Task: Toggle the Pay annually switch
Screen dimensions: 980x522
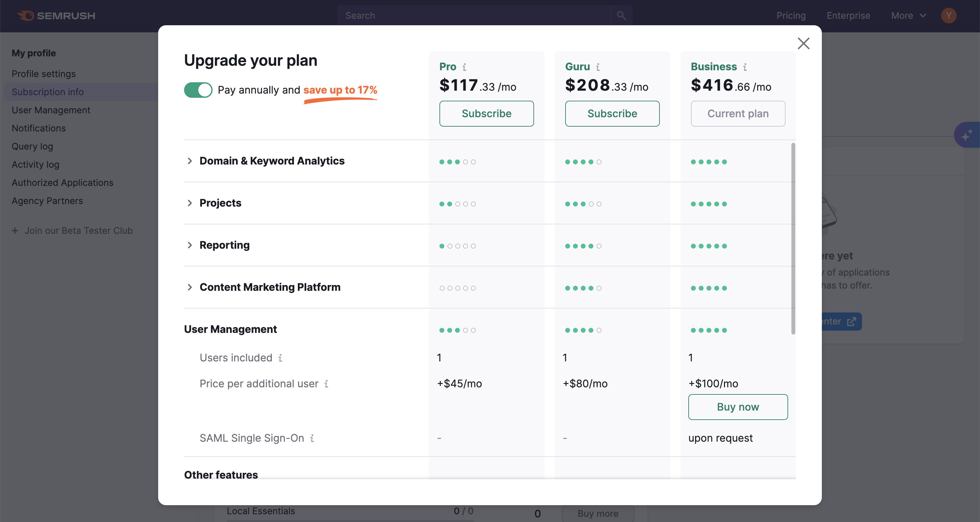Action: pos(198,90)
